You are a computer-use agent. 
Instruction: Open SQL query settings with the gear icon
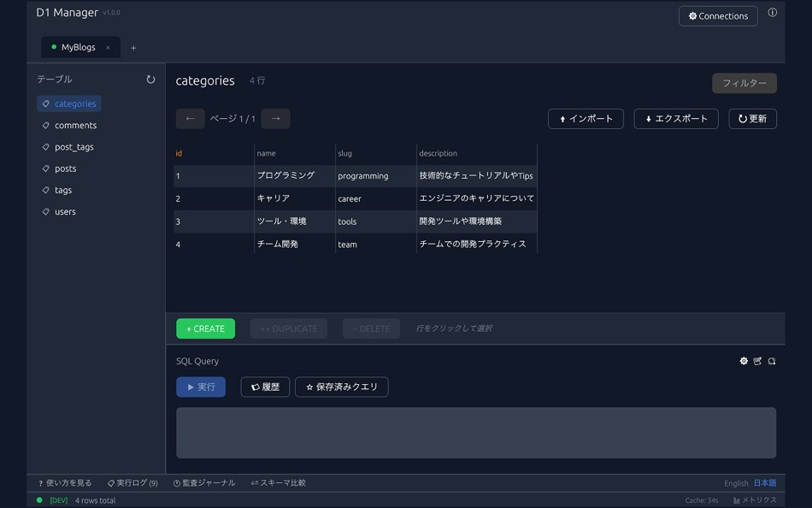point(744,361)
